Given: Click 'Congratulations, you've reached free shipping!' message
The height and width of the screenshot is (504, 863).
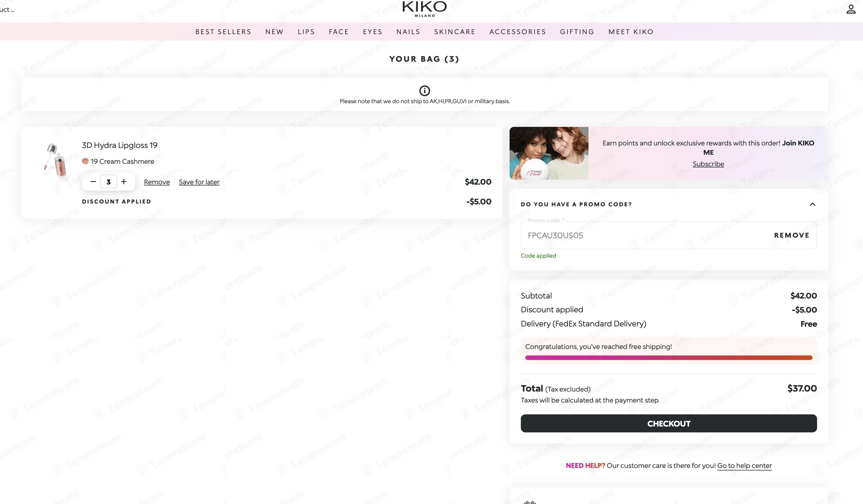Looking at the screenshot, I should tap(598, 346).
